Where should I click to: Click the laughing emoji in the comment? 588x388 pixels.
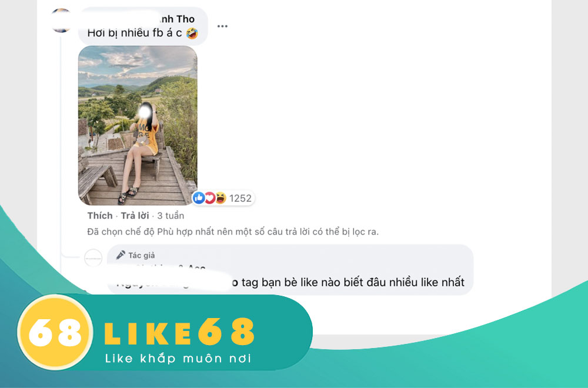coord(192,33)
